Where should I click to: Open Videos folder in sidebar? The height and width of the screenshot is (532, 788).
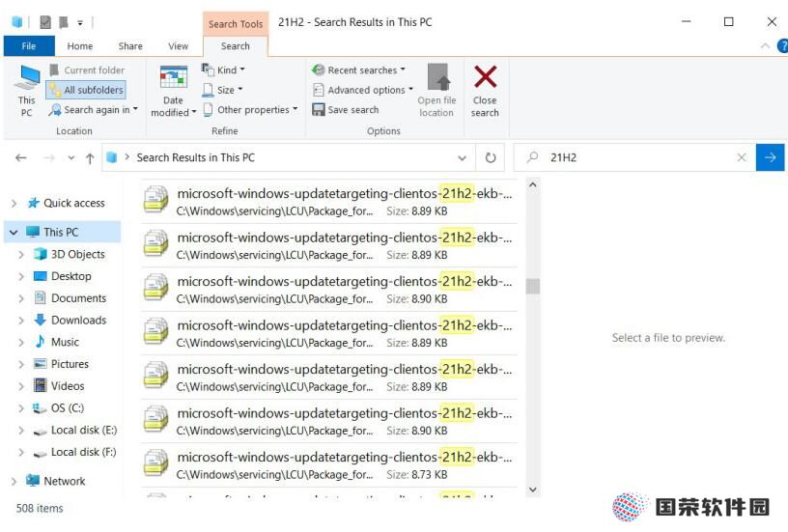coord(67,386)
